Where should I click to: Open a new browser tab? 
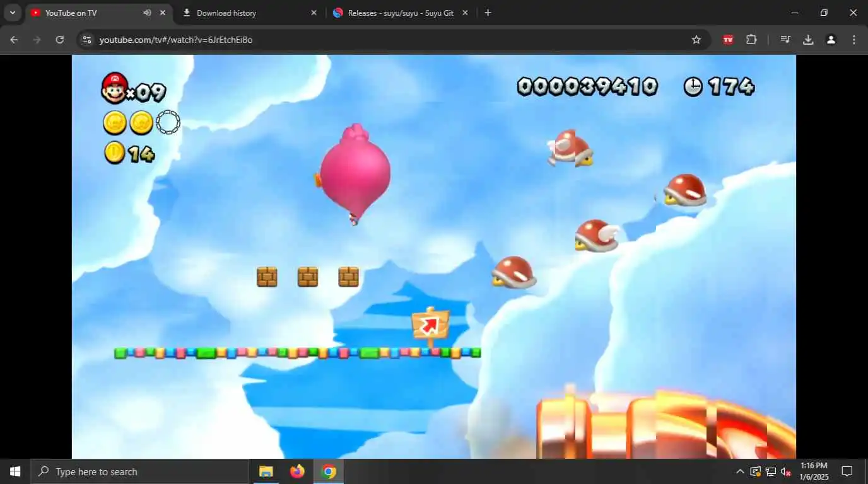click(488, 13)
